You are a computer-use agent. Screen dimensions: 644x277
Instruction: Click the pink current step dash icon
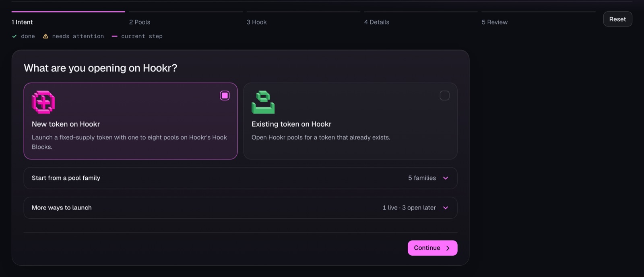click(114, 36)
